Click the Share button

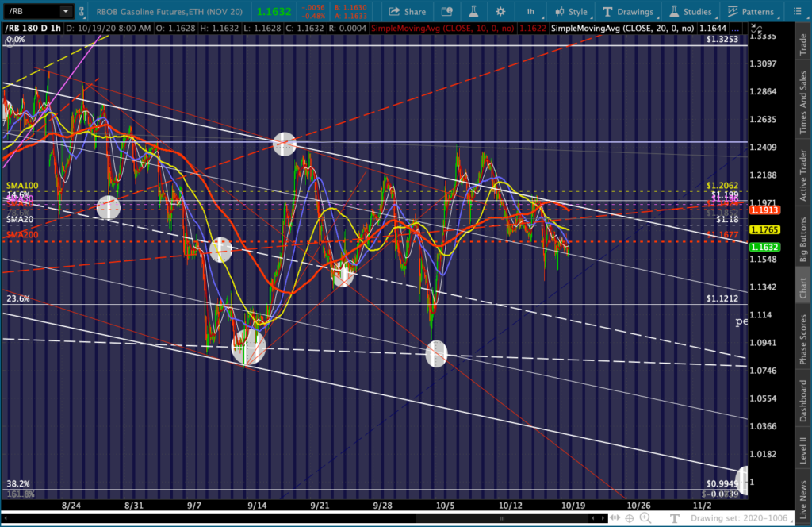click(x=408, y=11)
